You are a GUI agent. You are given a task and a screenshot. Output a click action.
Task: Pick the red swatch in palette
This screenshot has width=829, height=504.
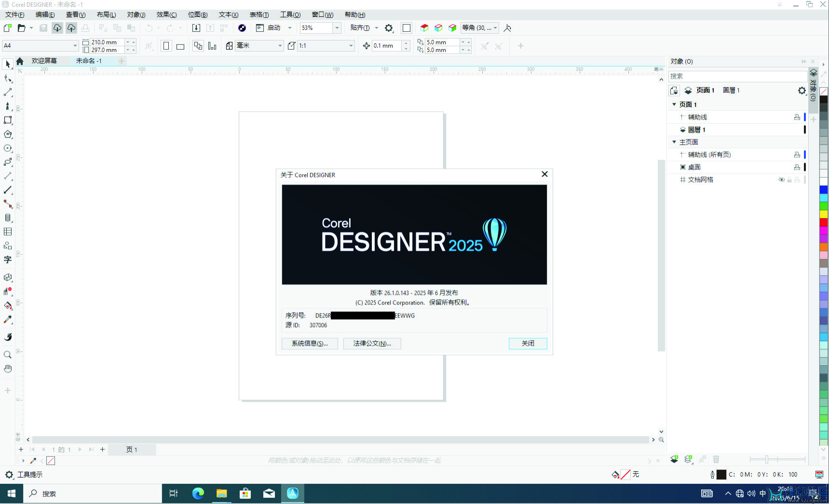[x=824, y=223]
